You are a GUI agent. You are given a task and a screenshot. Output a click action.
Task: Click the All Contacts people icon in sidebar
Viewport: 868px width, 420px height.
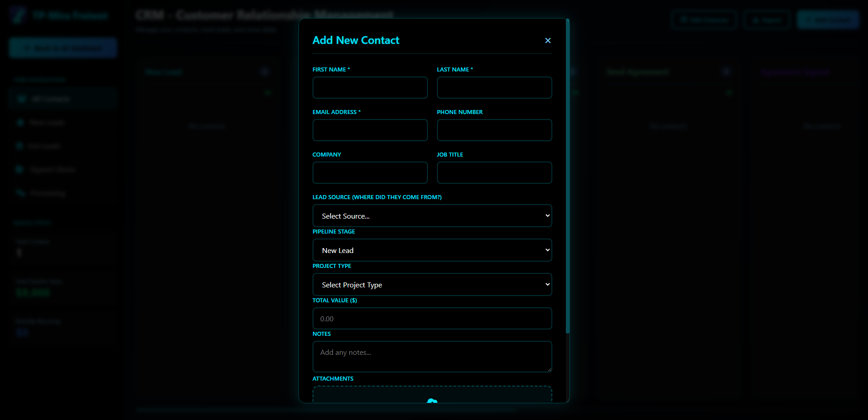[x=21, y=99]
